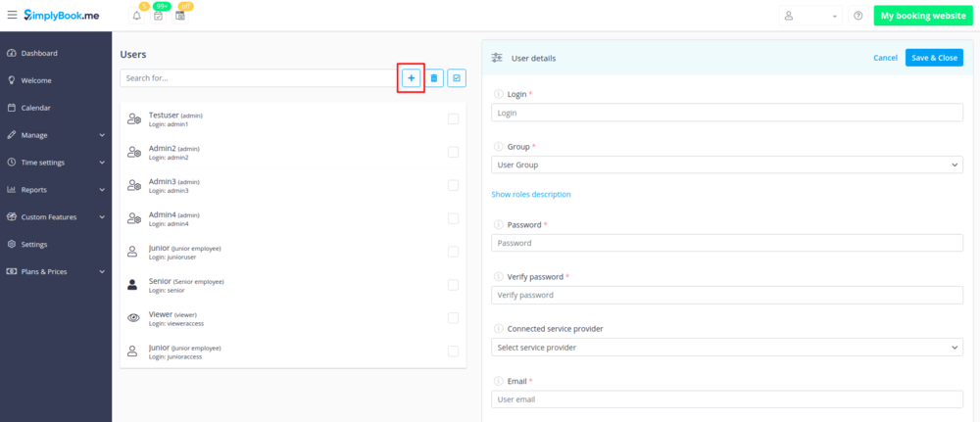The width and height of the screenshot is (980, 422).
Task: Click the Login input field
Action: (726, 113)
